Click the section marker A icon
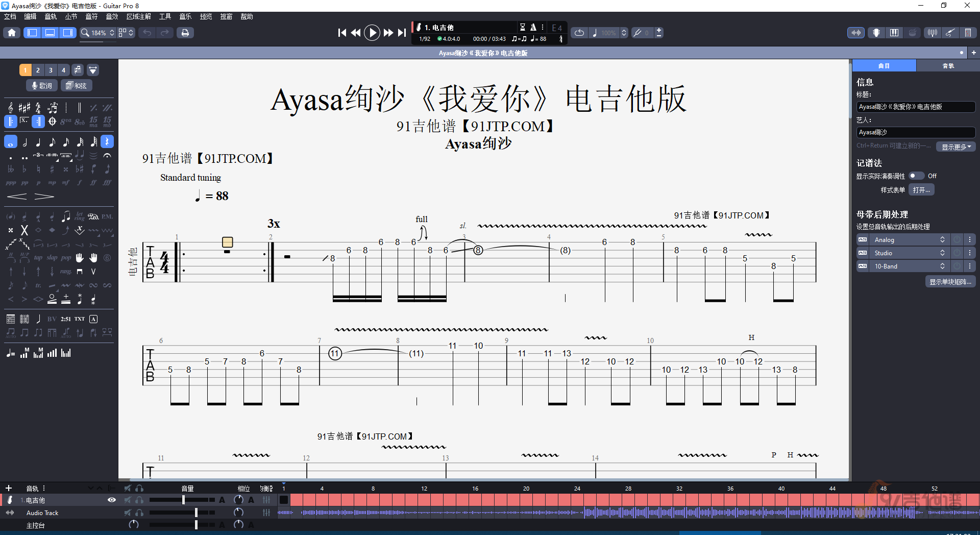The height and width of the screenshot is (535, 980). click(93, 319)
